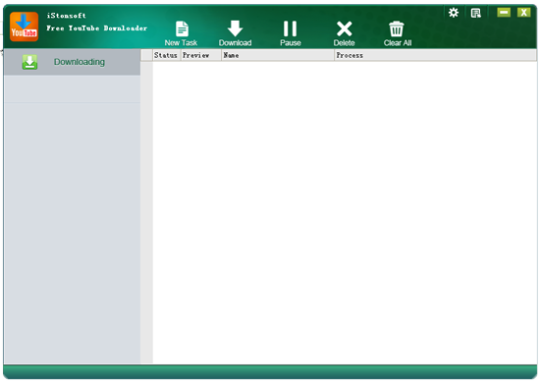The image size is (540, 382).
Task: Minimize the downloader window
Action: (503, 13)
